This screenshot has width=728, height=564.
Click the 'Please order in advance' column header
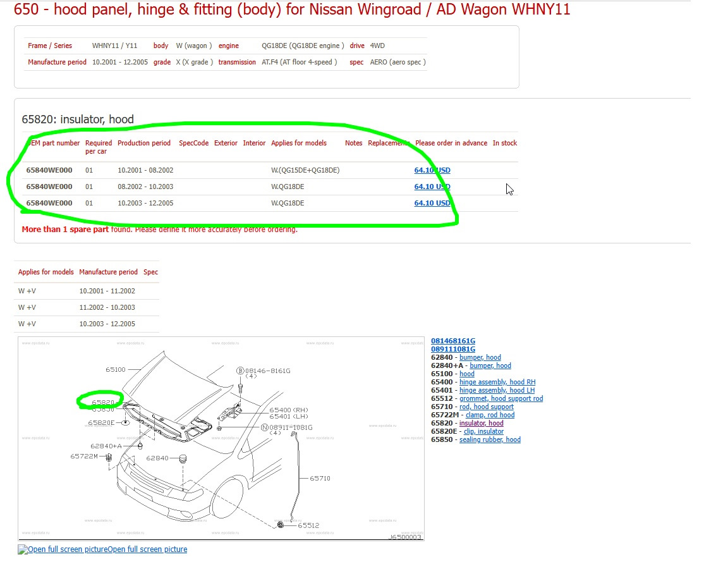point(451,143)
